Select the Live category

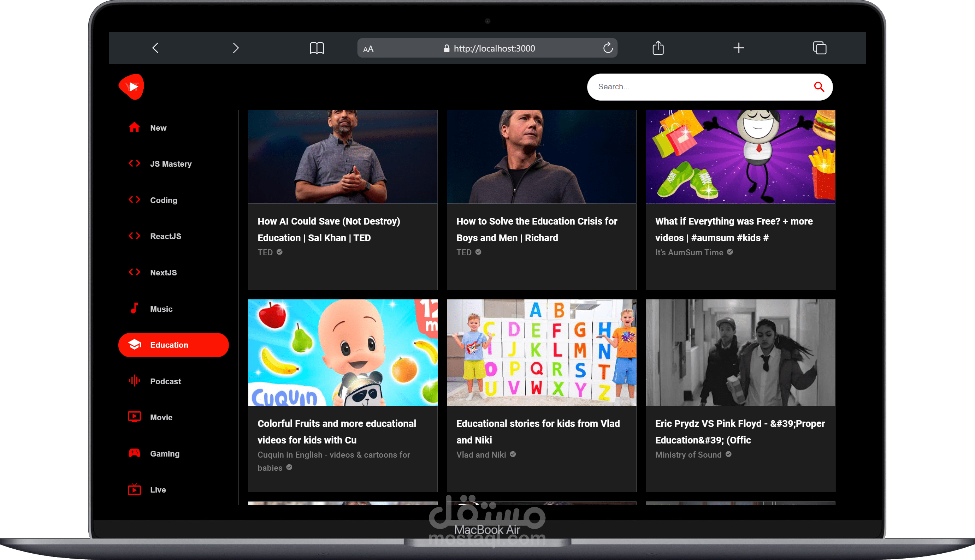pos(158,490)
